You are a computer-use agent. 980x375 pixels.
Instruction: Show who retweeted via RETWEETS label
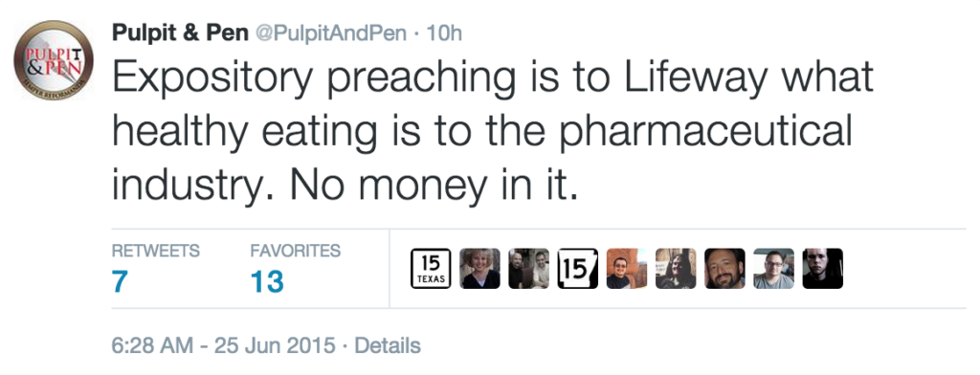pyautogui.click(x=156, y=252)
